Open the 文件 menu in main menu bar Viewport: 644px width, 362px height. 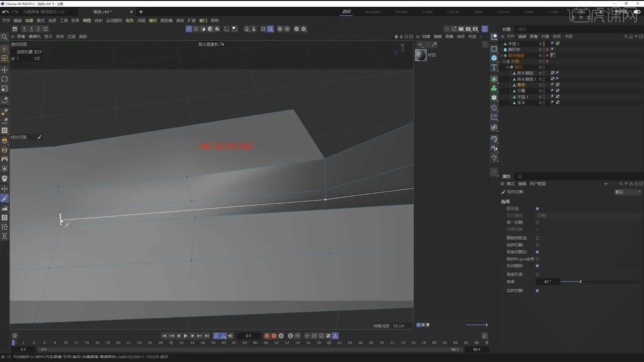pyautogui.click(x=6, y=20)
